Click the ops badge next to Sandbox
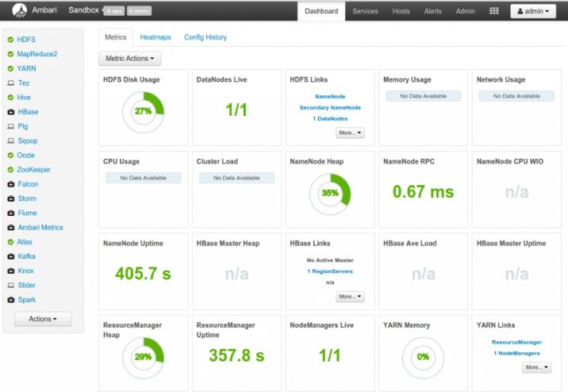This screenshot has width=568, height=392. [x=113, y=11]
